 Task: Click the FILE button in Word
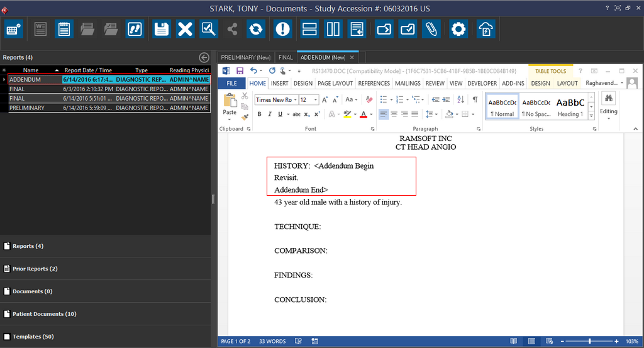click(x=231, y=83)
